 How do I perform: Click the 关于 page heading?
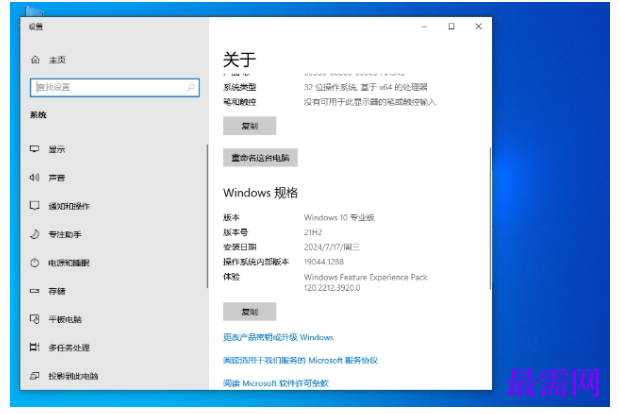pyautogui.click(x=240, y=60)
